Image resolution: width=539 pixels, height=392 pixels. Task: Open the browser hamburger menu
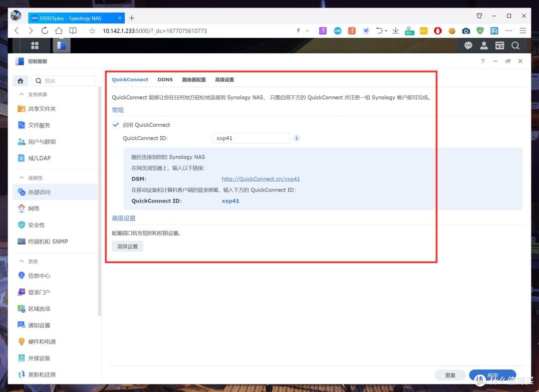click(x=523, y=30)
